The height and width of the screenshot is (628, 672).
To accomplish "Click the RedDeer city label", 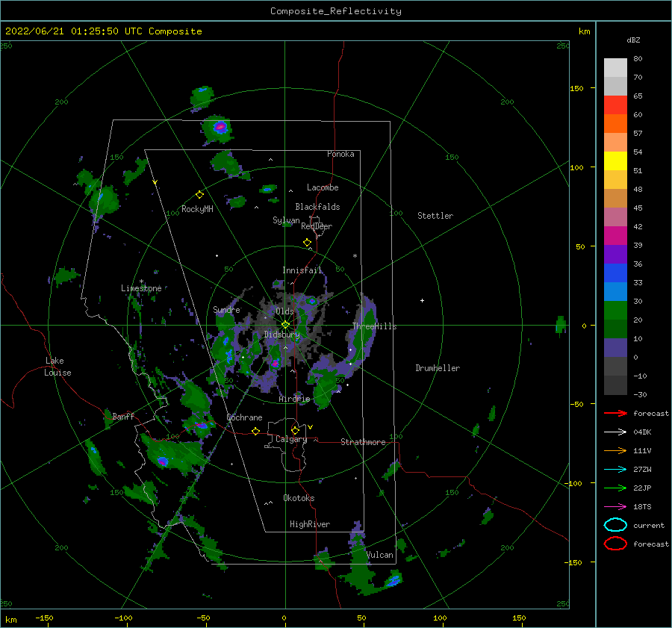I will coord(317,226).
